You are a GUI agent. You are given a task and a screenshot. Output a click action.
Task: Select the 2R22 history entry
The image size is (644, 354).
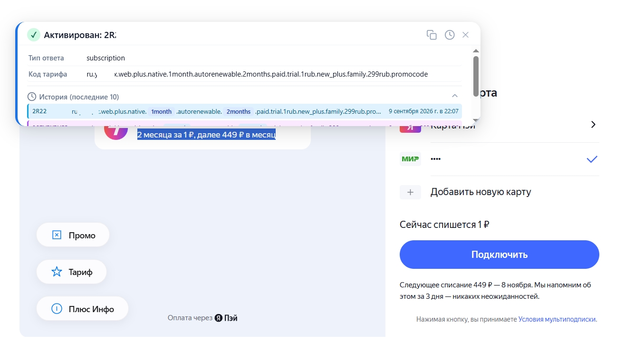(244, 111)
